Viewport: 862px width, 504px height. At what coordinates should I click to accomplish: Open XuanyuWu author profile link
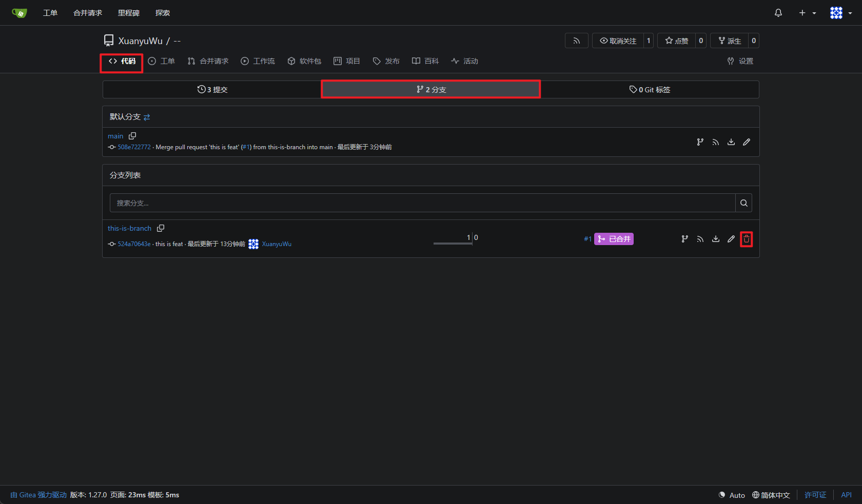(277, 244)
